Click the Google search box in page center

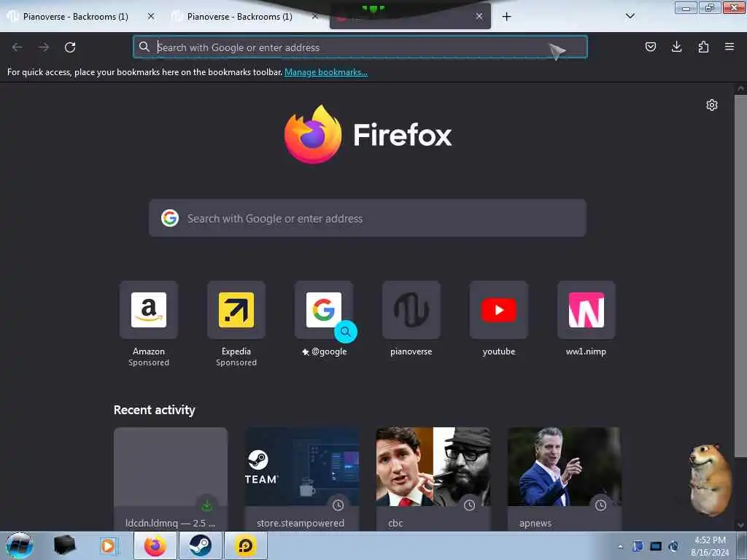point(368,218)
